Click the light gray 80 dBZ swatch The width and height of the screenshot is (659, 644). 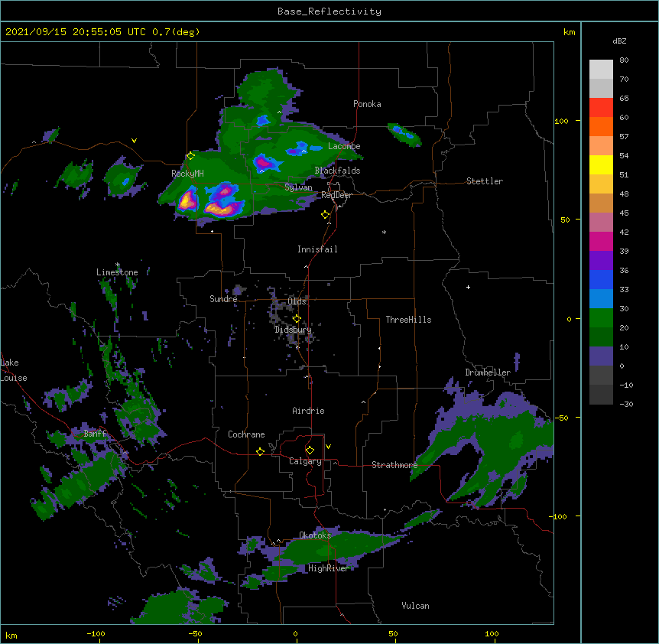[601, 69]
